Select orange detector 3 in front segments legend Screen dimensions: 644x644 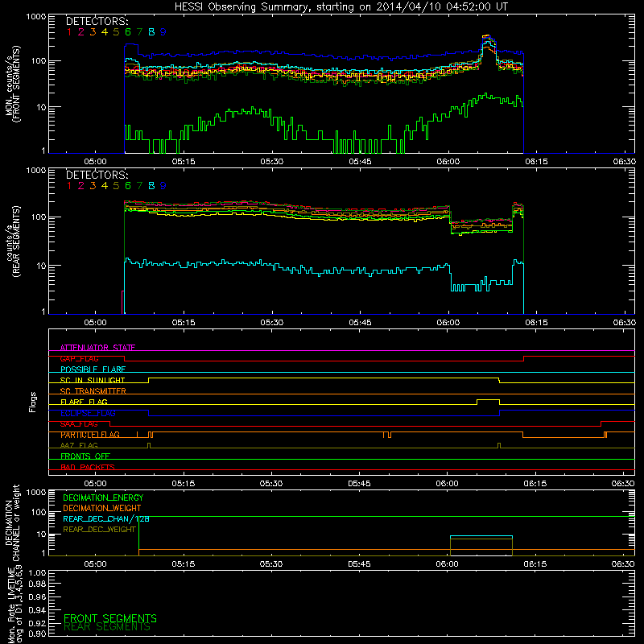pos(93,32)
